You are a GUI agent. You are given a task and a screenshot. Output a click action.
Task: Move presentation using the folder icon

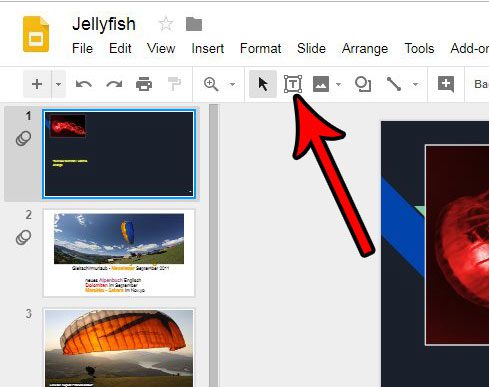pyautogui.click(x=194, y=24)
